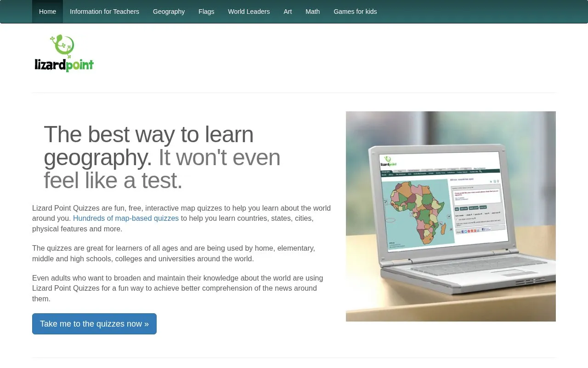Select Flags in the navigation bar
Screen dimensions: 588x368
(206, 11)
